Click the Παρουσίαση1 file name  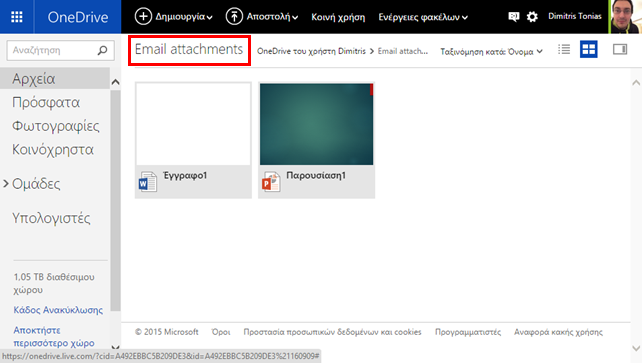[x=316, y=176]
